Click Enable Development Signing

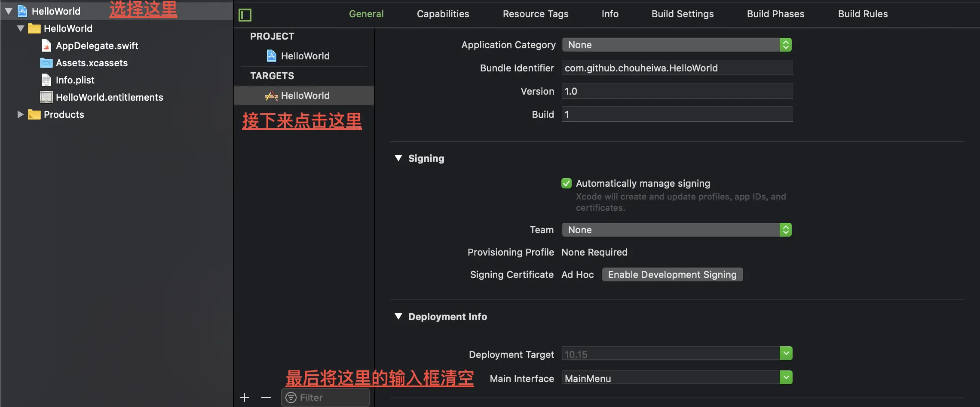672,274
